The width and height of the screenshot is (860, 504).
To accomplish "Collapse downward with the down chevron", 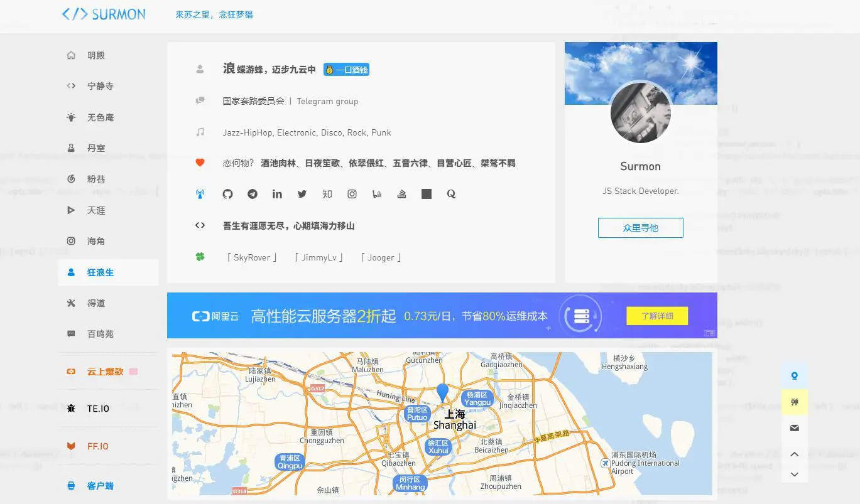I will tap(794, 475).
